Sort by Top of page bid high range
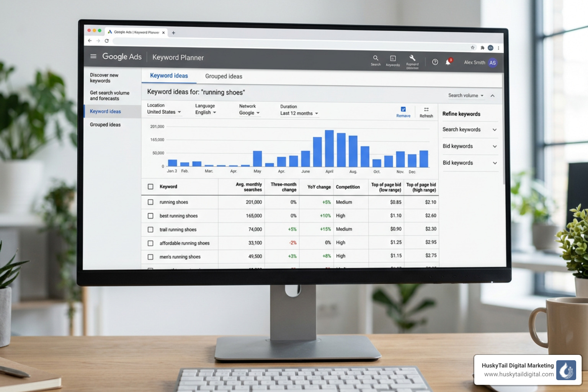The width and height of the screenshot is (588, 392). coord(421,187)
